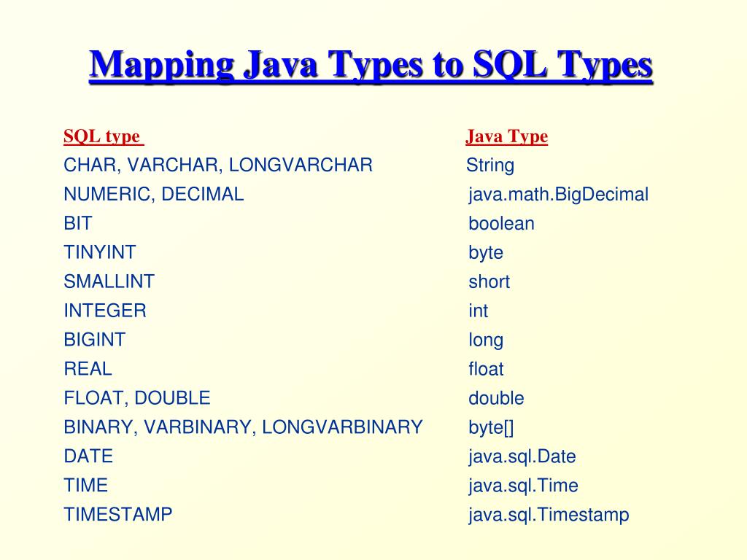747x560 pixels.
Task: Select the 'SMALLINT' entry
Action: pyautogui.click(x=109, y=281)
